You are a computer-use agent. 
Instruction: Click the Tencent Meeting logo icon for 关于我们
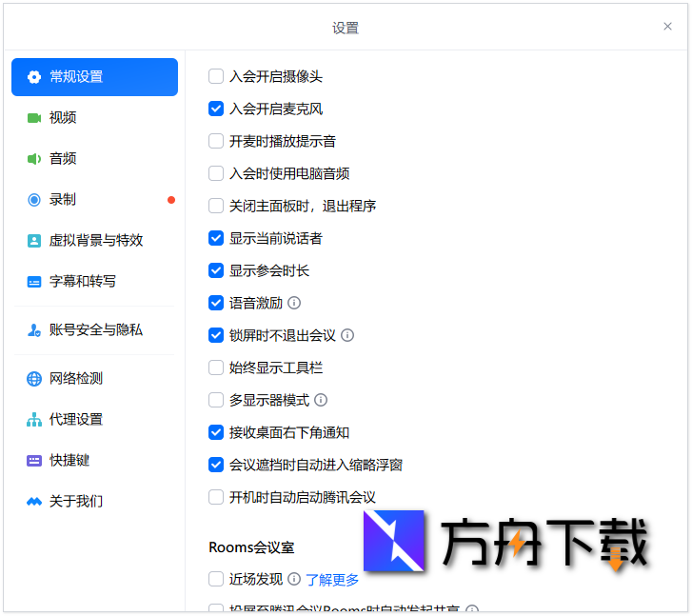pos(34,502)
